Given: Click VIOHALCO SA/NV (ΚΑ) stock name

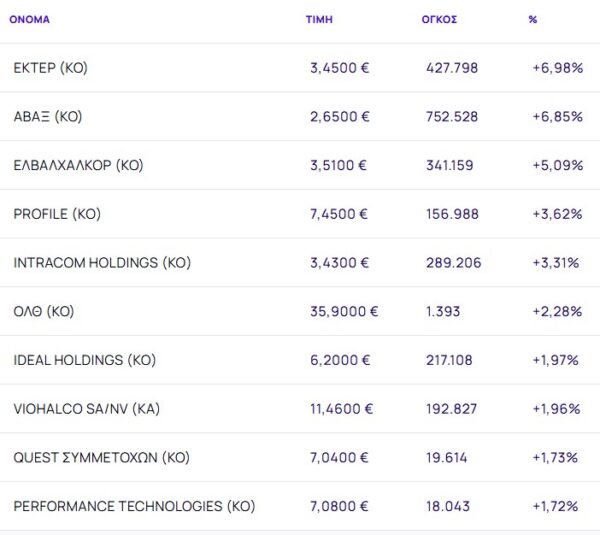Looking at the screenshot, I should point(86,409).
